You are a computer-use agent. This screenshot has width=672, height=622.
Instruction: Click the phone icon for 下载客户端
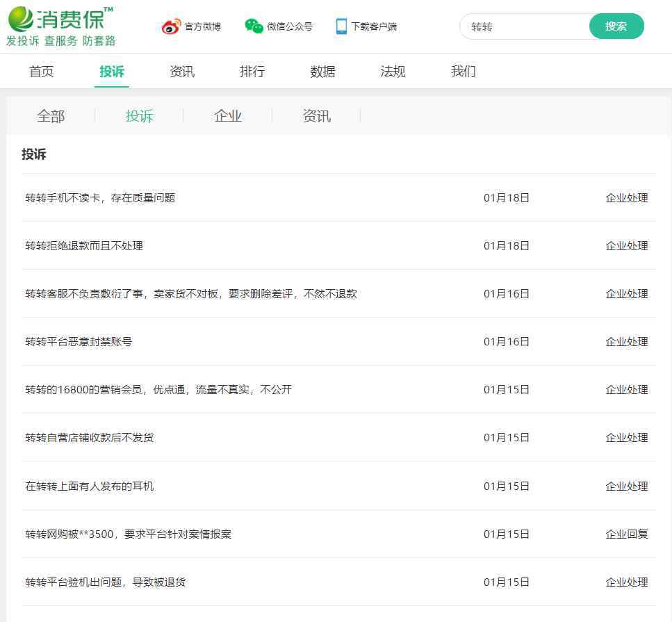point(341,26)
